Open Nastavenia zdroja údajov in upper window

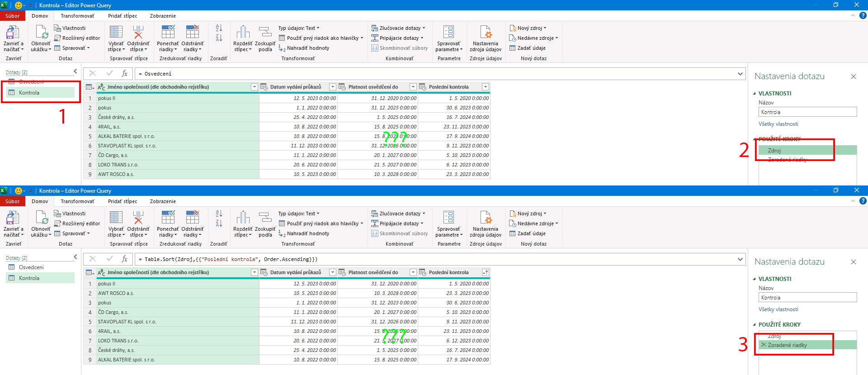tap(486, 33)
